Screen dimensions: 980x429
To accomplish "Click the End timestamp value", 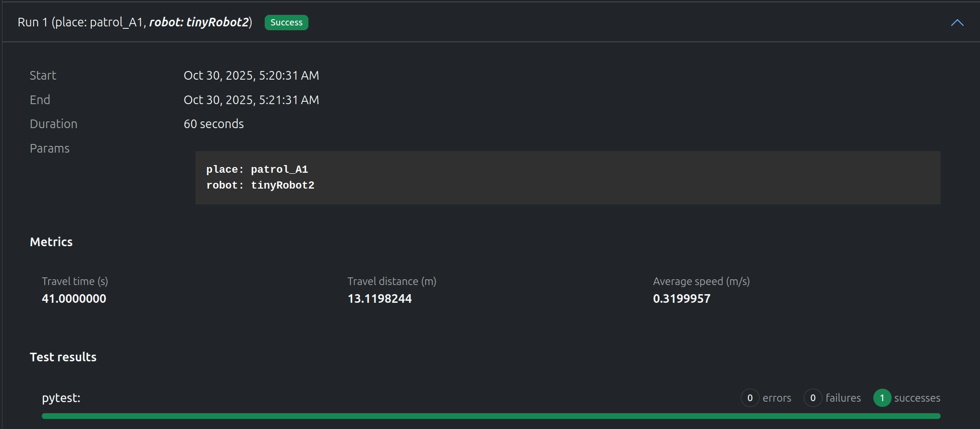I will coord(251,100).
